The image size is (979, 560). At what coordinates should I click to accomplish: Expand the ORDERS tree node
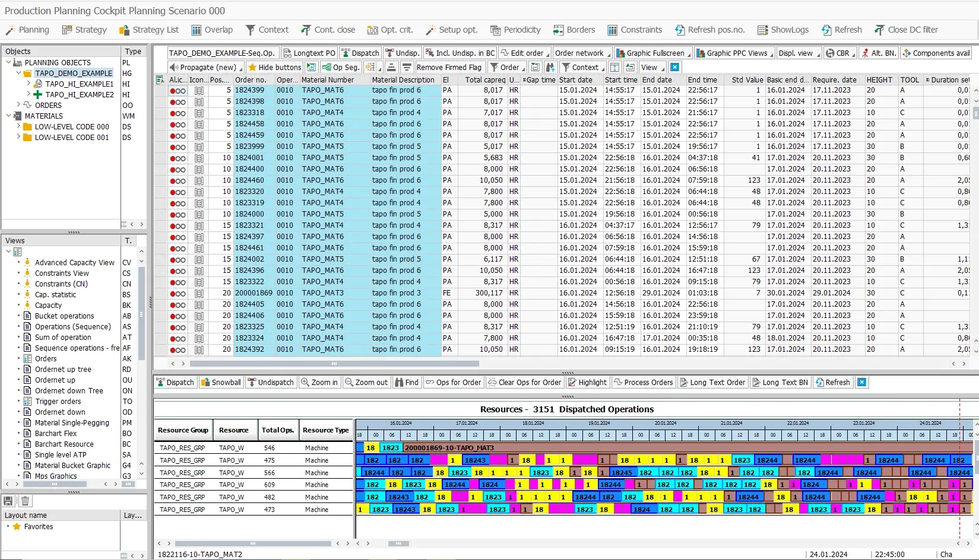pyautogui.click(x=18, y=105)
